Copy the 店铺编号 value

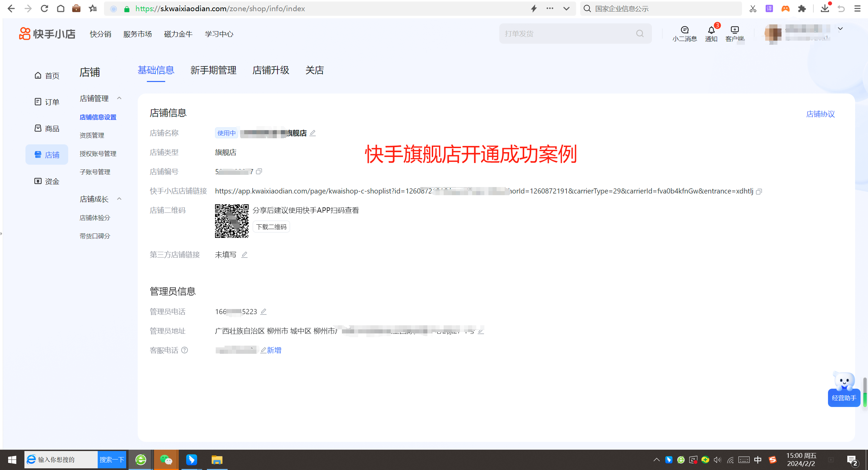(x=259, y=171)
